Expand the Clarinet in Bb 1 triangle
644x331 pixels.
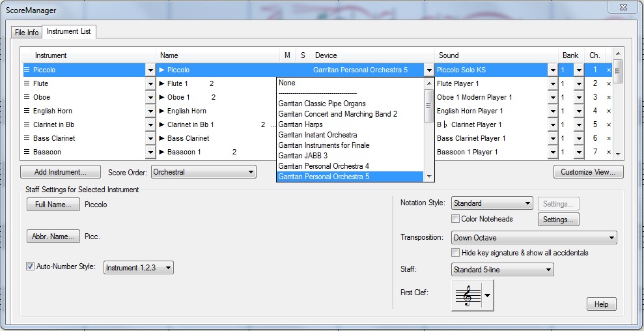tap(162, 124)
